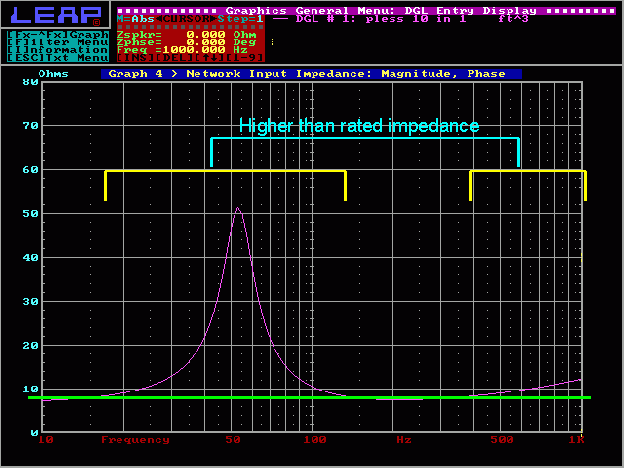Click the 10 ohm axis label
The height and width of the screenshot is (468, 624).
click(31, 389)
